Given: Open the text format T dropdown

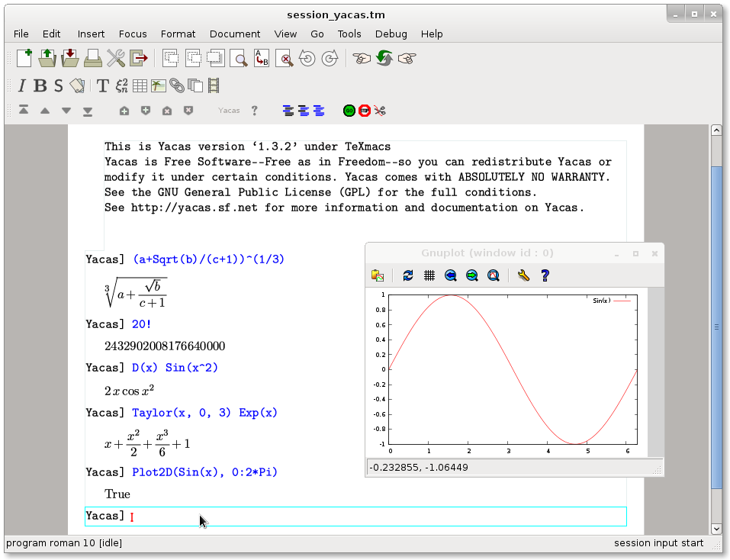Looking at the screenshot, I should coord(101,85).
